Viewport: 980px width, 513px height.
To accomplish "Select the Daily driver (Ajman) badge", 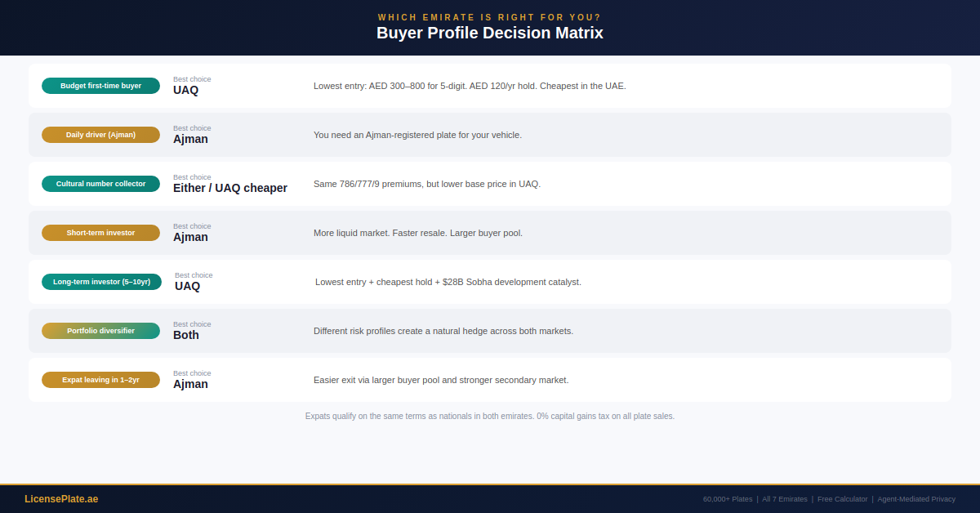I will [100, 135].
